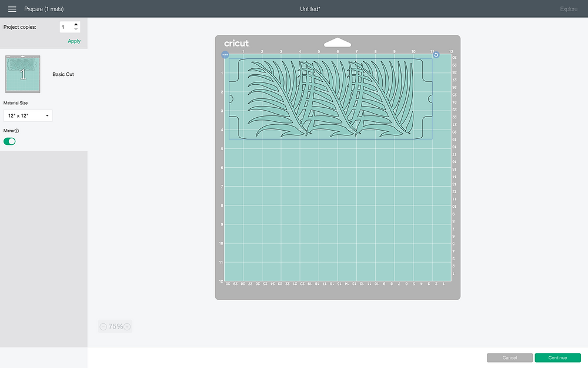This screenshot has width=588, height=368.
Task: Decrease project copies with down arrow
Action: click(76, 29)
